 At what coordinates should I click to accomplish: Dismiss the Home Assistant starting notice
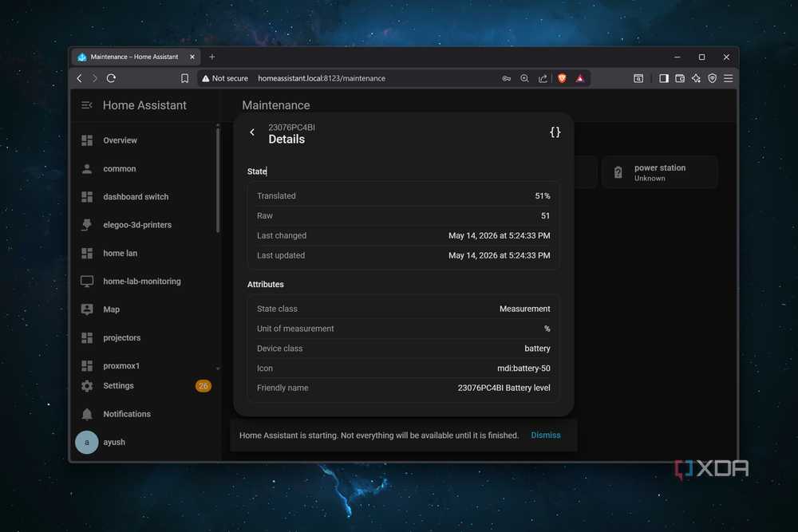[x=546, y=435]
